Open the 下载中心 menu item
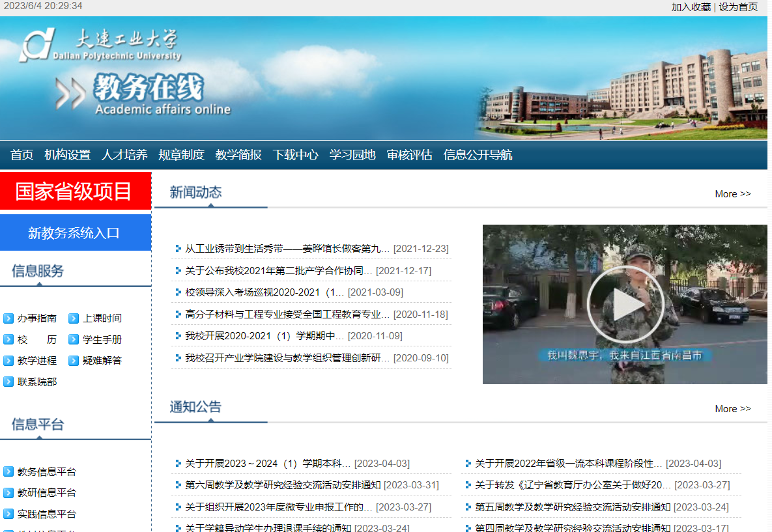 pyautogui.click(x=296, y=155)
